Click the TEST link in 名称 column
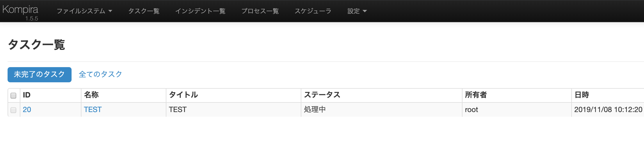 pos(93,110)
